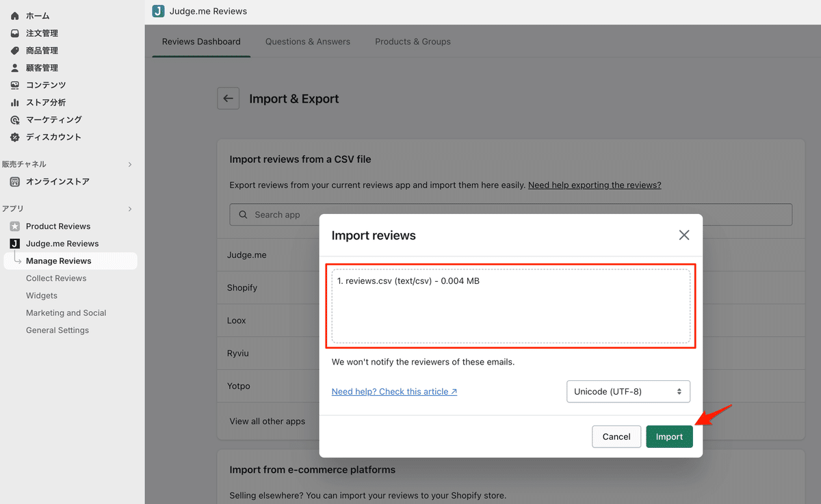Open the Unicode (UTF-8) encoding dropdown
This screenshot has height=504, width=821.
point(628,392)
